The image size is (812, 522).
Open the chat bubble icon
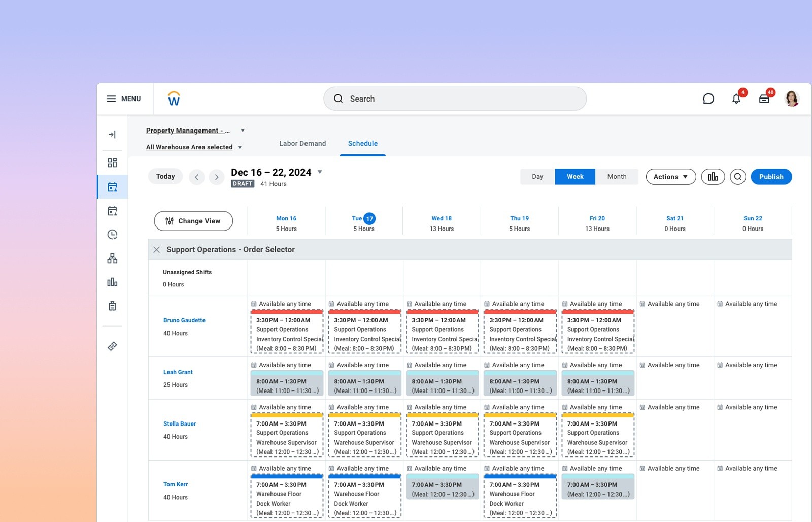(708, 99)
